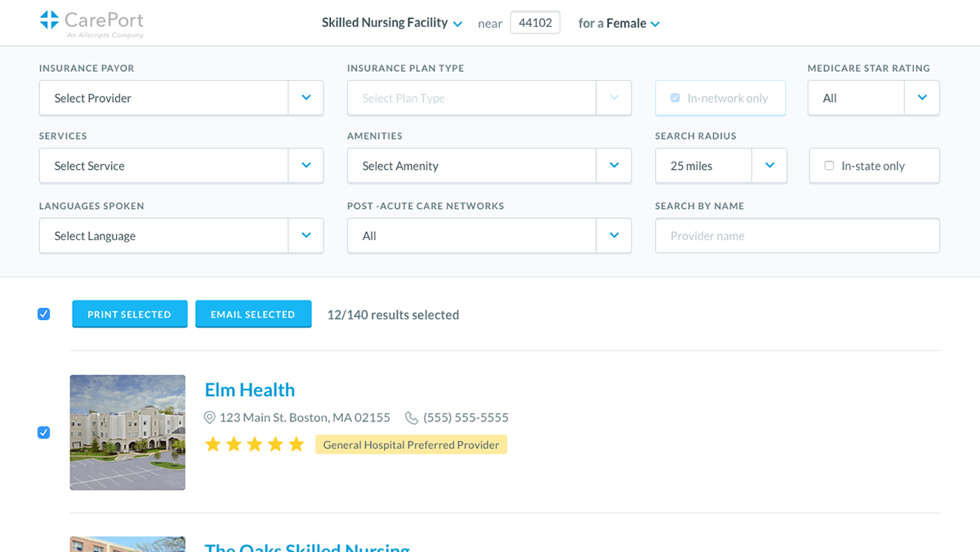The image size is (980, 552).
Task: Open the Medicare Star Rating dropdown
Action: click(x=874, y=98)
